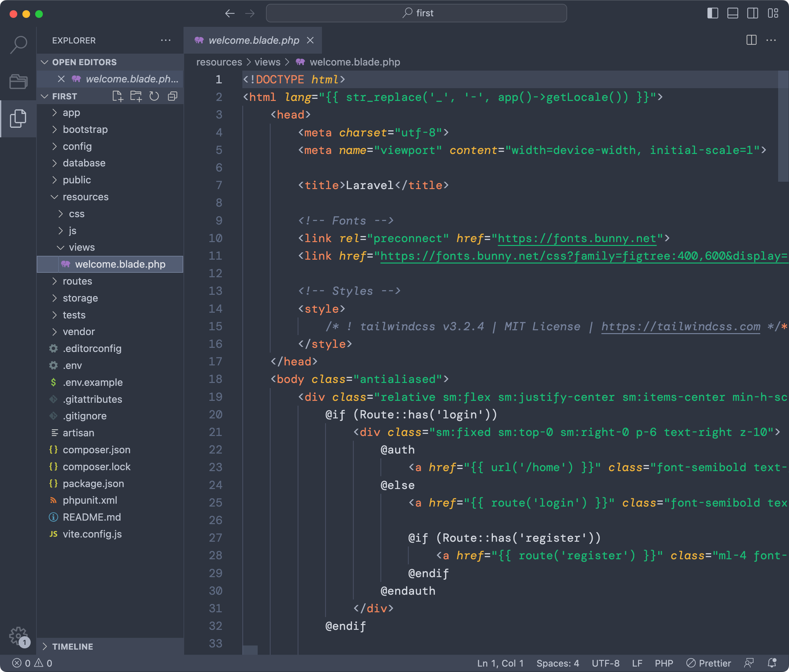Collapse all folders in explorer
789x672 pixels.
point(173,96)
